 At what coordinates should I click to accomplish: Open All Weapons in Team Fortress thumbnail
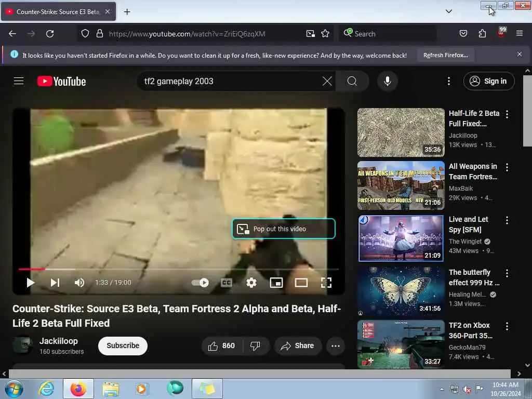tap(401, 185)
